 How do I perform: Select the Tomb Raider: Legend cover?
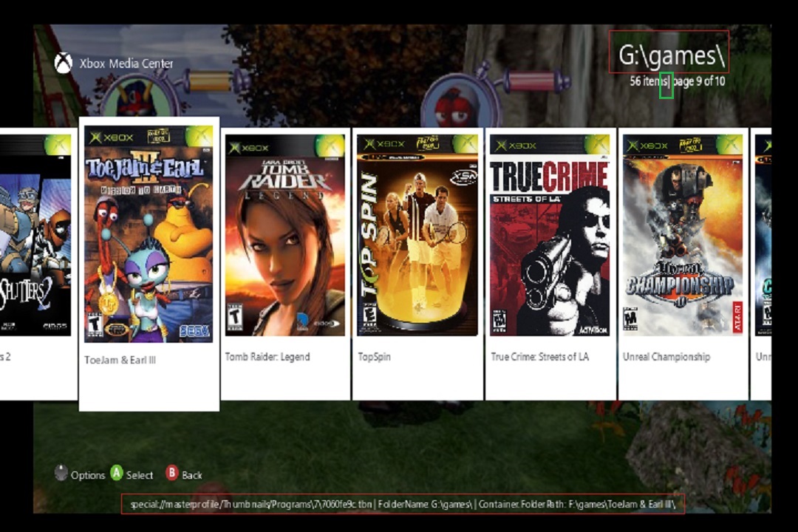click(285, 235)
